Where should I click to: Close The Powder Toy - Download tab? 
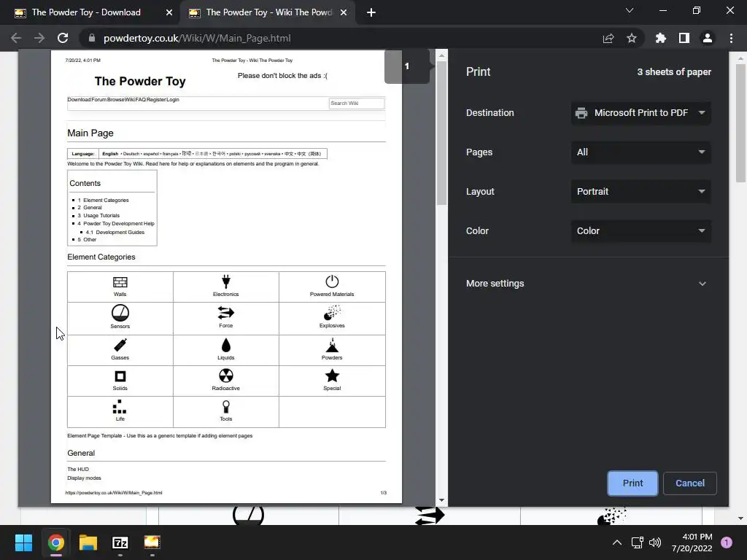tap(169, 12)
